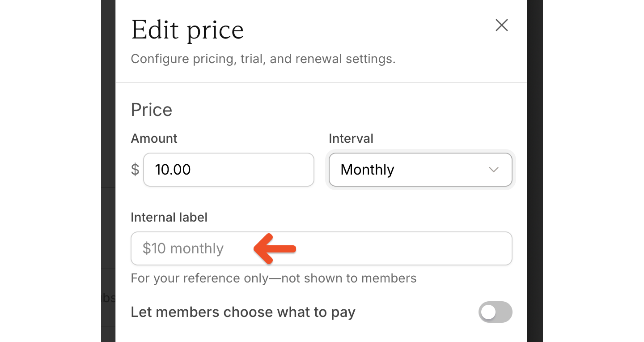The image size is (644, 342).
Task: Click the 'For your reference only' helper text
Action: pyautogui.click(x=273, y=278)
